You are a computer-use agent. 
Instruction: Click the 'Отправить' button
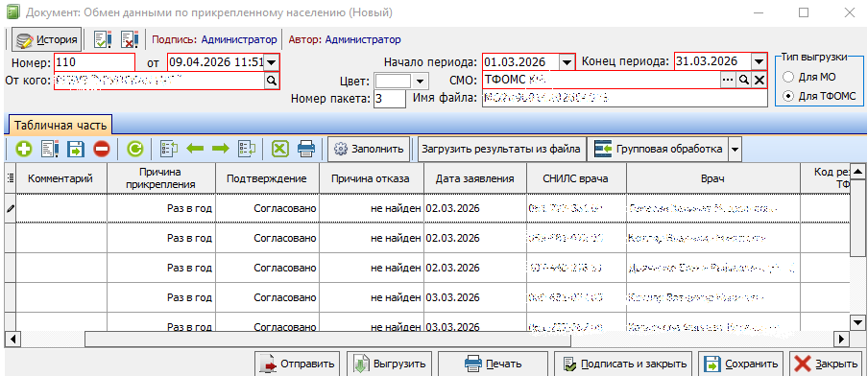[x=298, y=364]
